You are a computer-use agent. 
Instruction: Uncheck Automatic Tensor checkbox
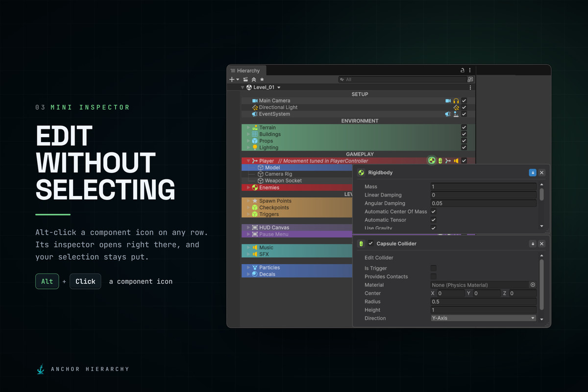[433, 220]
